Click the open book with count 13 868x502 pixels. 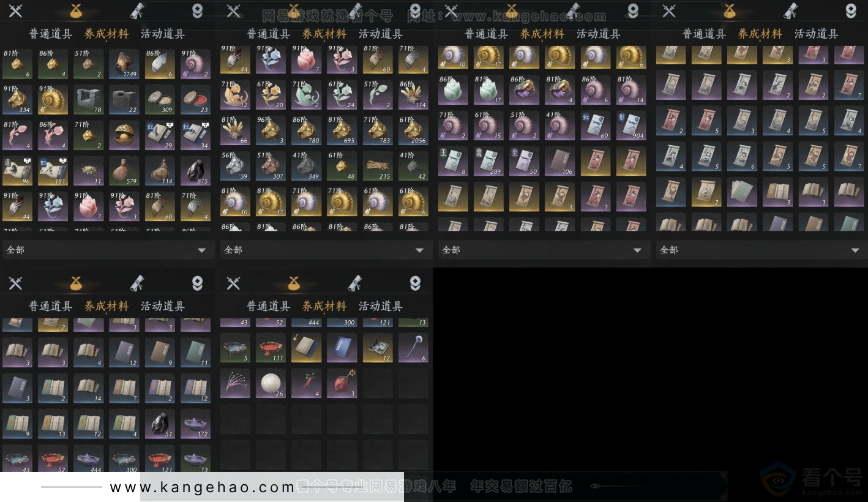point(53,424)
